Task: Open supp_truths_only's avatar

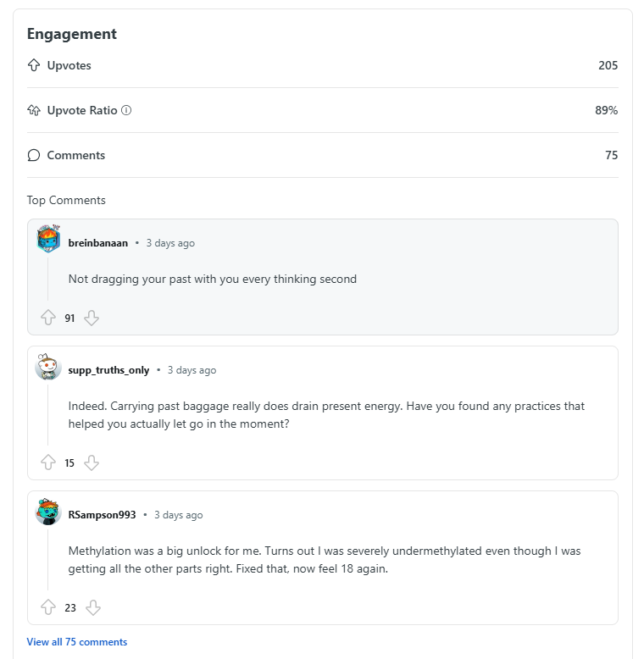Action: tap(48, 367)
